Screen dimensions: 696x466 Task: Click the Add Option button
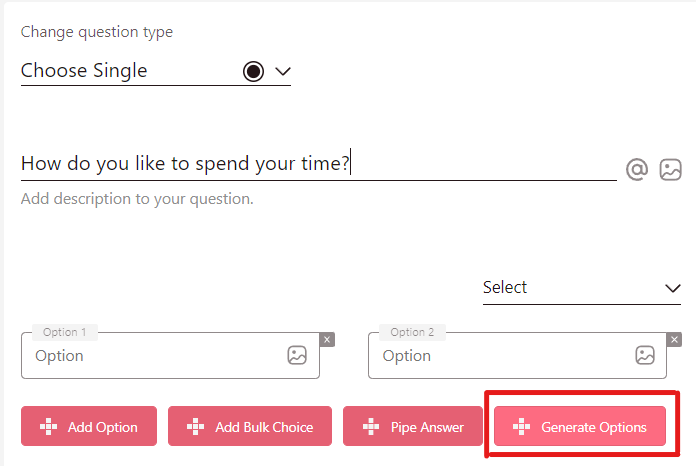point(88,427)
